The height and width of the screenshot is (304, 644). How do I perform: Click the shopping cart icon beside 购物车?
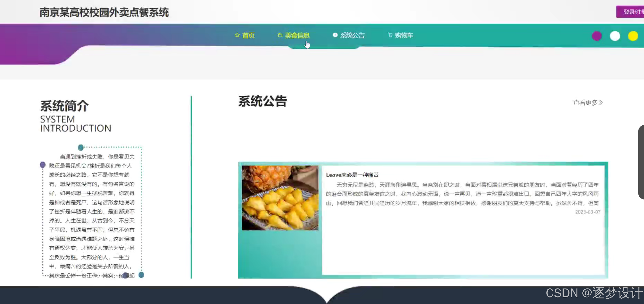tap(389, 35)
